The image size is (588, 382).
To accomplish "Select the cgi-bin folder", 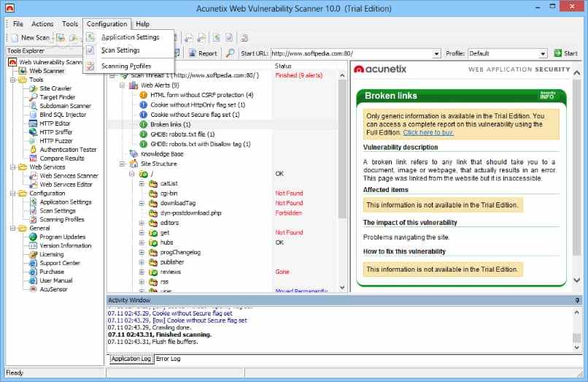I will point(169,194).
